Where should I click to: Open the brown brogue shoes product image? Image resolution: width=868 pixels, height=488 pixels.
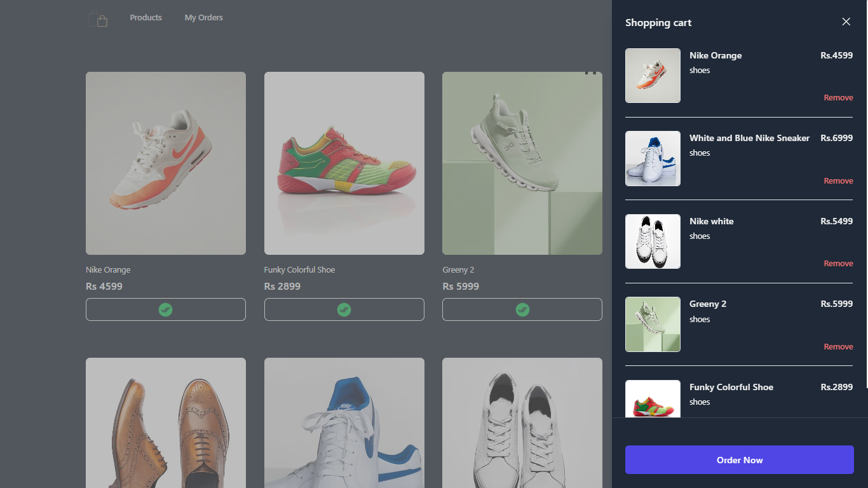[x=165, y=423]
